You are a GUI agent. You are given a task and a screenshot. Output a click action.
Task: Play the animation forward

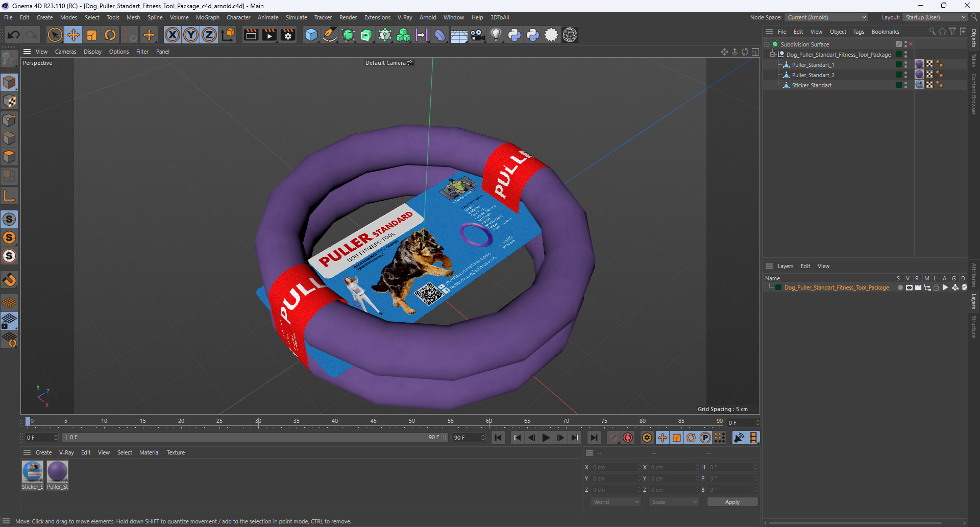[546, 438]
